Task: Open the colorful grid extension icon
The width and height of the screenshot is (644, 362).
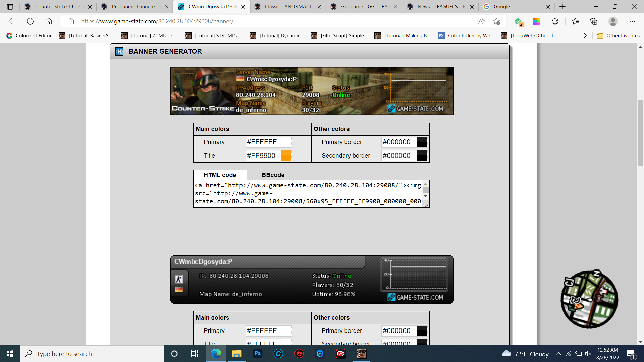Action: tap(536, 21)
